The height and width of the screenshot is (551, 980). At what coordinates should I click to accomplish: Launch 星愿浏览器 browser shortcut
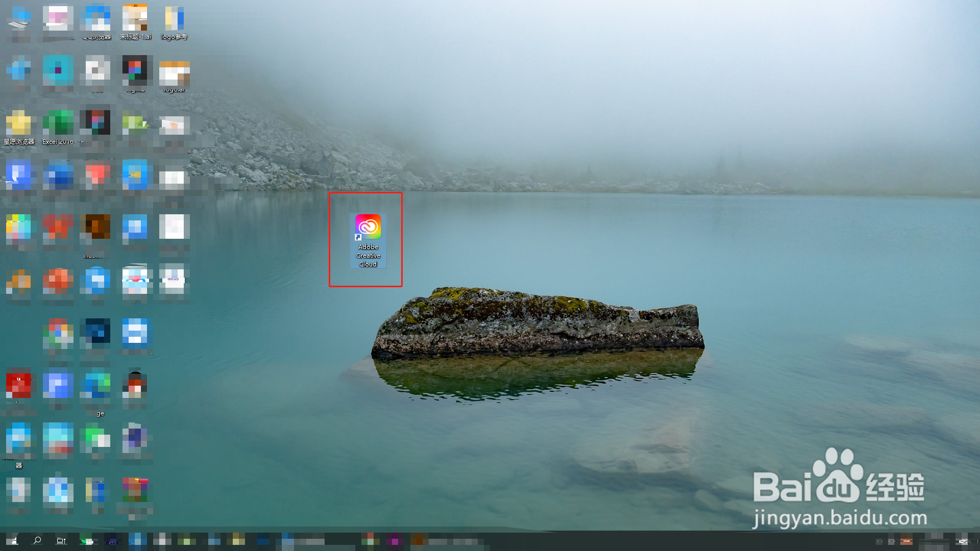click(18, 123)
